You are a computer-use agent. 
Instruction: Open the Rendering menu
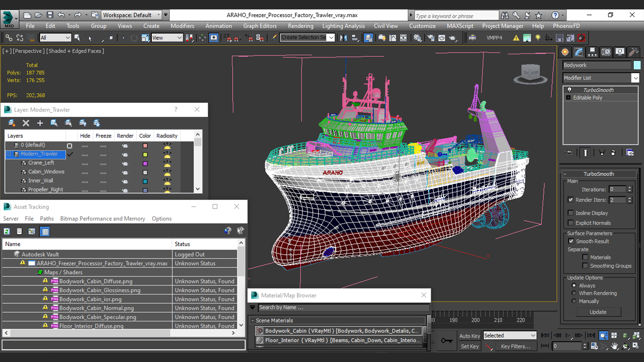tap(300, 26)
